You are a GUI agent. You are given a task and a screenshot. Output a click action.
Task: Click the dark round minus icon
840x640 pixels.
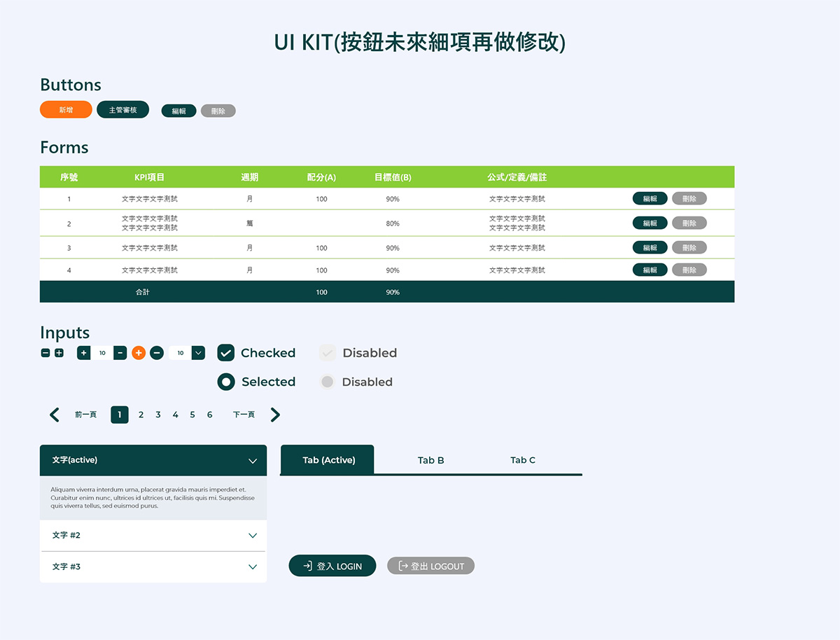tap(157, 353)
